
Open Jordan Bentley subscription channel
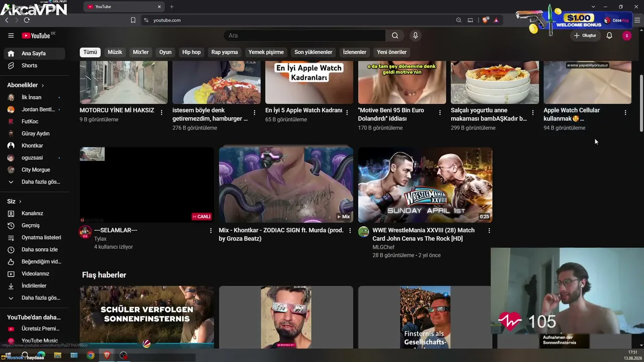click(34, 110)
